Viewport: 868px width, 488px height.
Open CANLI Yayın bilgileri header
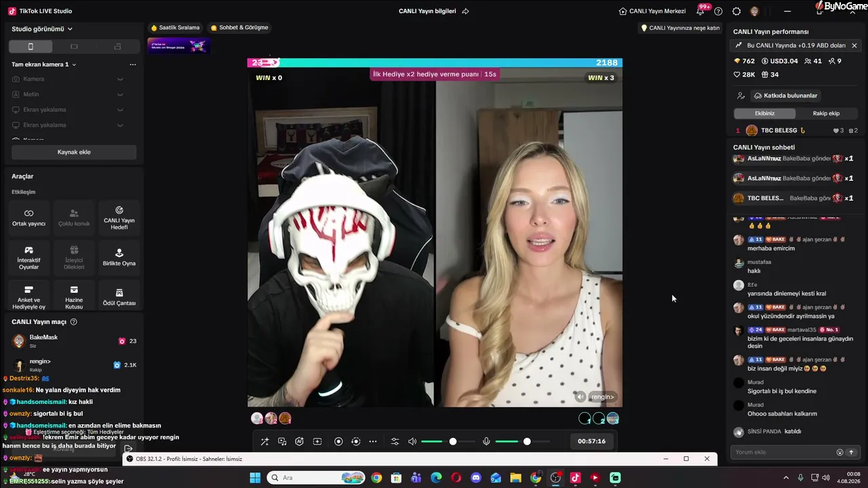427,11
